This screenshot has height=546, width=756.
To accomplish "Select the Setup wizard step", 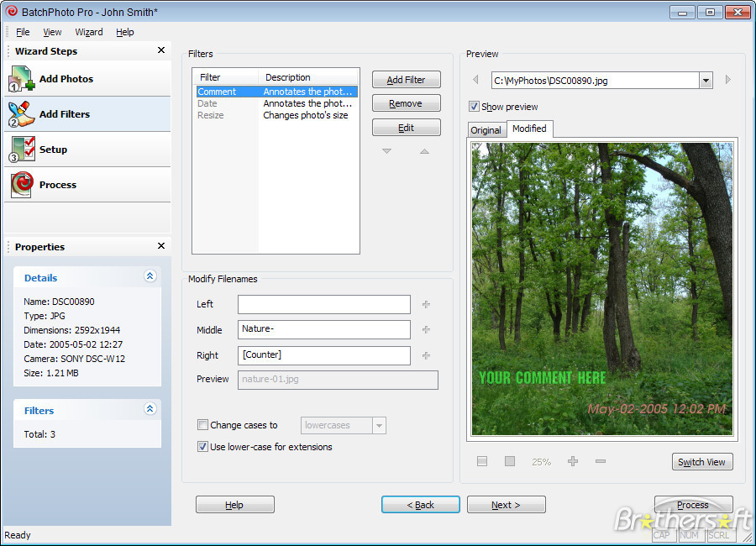I will (53, 150).
